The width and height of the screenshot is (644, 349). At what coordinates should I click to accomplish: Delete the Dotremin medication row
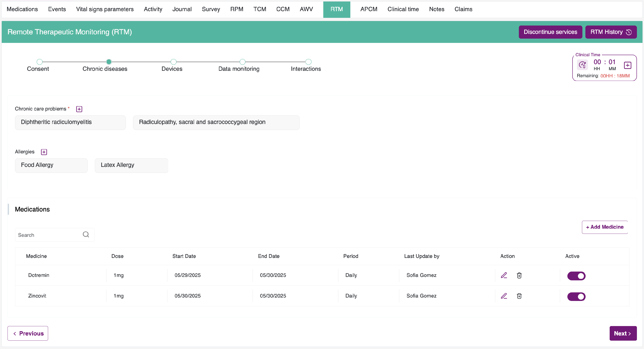[x=519, y=275]
